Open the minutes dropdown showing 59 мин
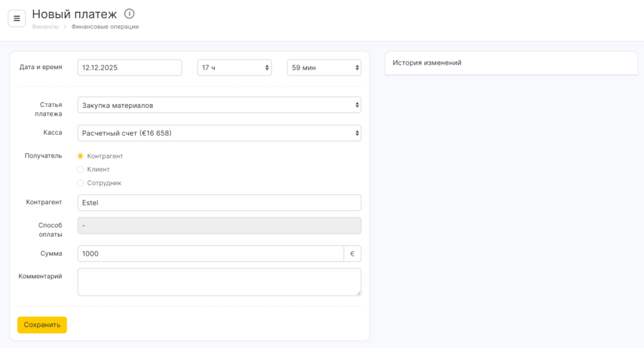 [324, 68]
